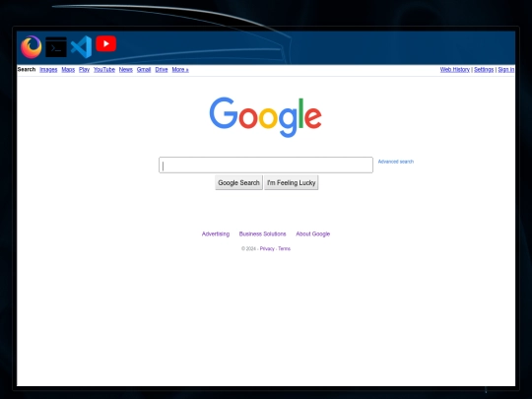
Task: Open the YouTube text link
Action: pyautogui.click(x=104, y=70)
